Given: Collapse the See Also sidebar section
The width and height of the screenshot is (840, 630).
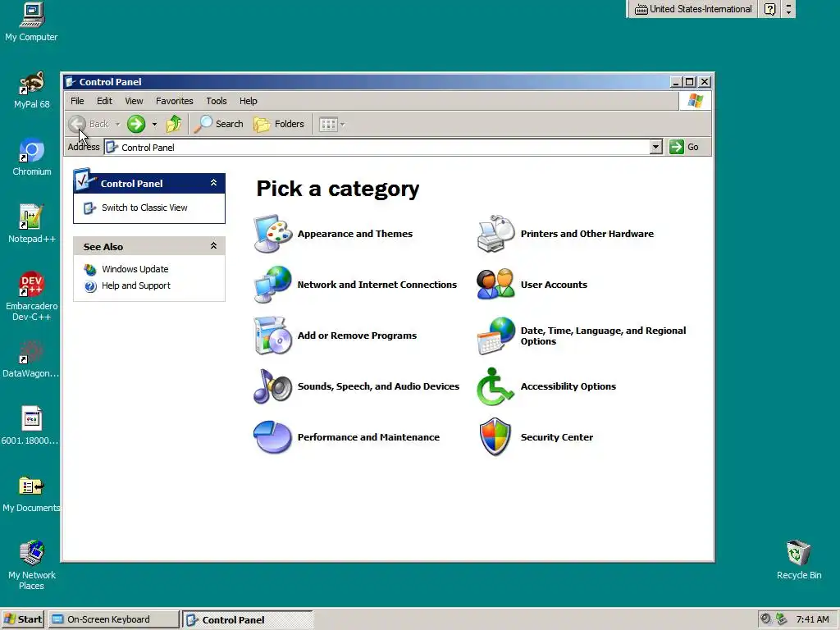Looking at the screenshot, I should [213, 246].
